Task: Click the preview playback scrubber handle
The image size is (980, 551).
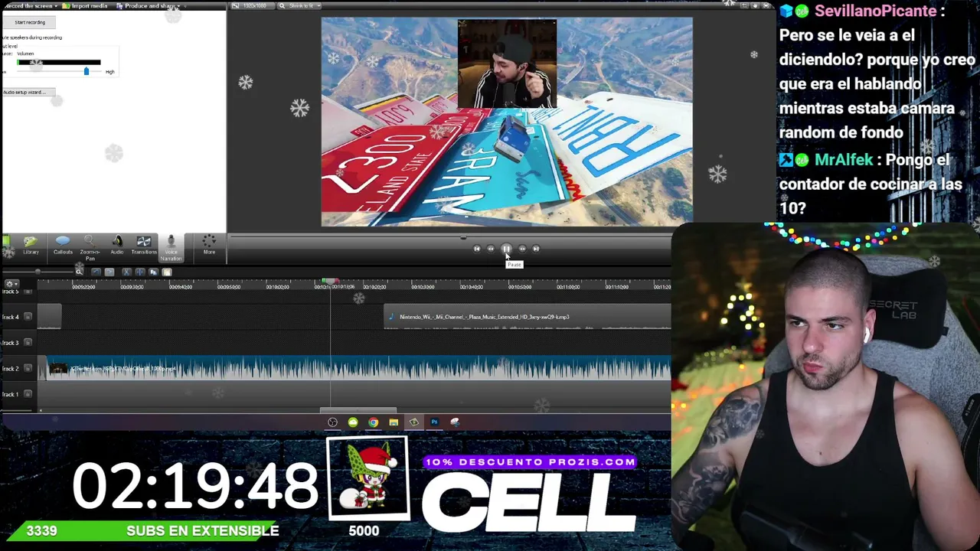Action: coord(462,237)
